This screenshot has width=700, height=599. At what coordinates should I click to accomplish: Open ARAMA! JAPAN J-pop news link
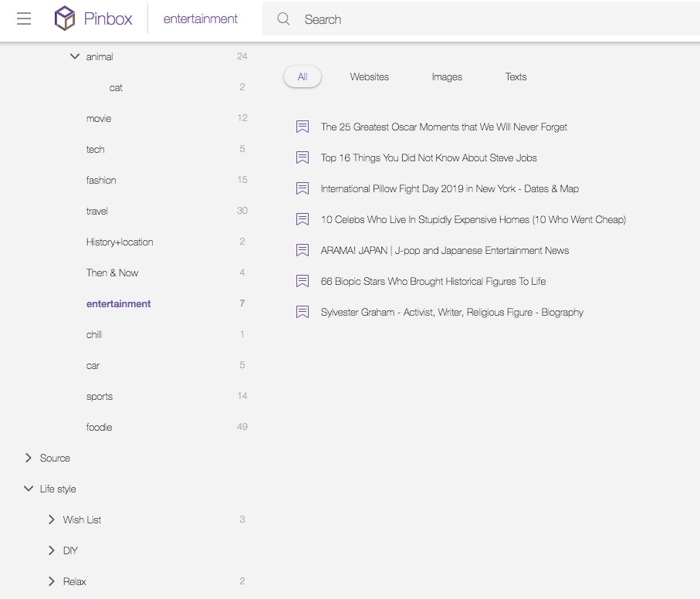(445, 250)
